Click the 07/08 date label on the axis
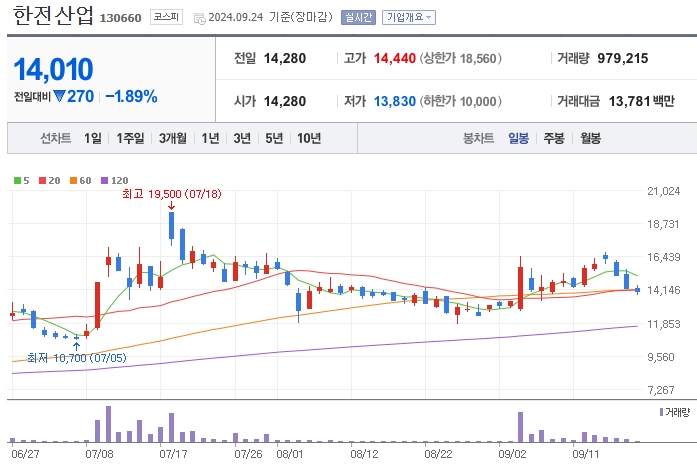The width and height of the screenshot is (697, 467). (99, 454)
